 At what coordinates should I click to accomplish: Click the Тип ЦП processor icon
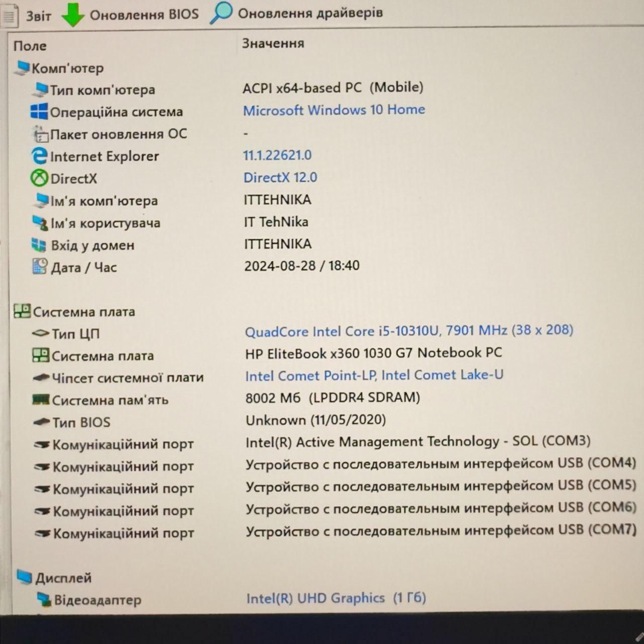41,334
